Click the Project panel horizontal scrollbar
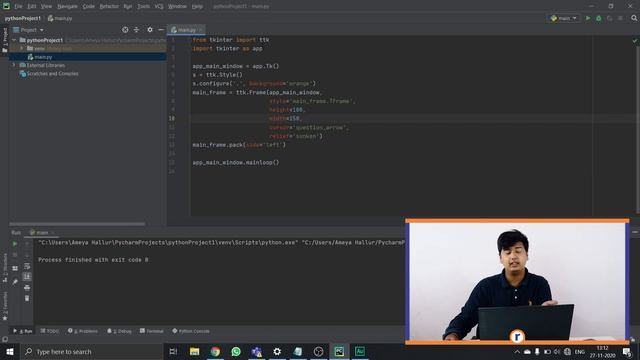 click(x=77, y=224)
